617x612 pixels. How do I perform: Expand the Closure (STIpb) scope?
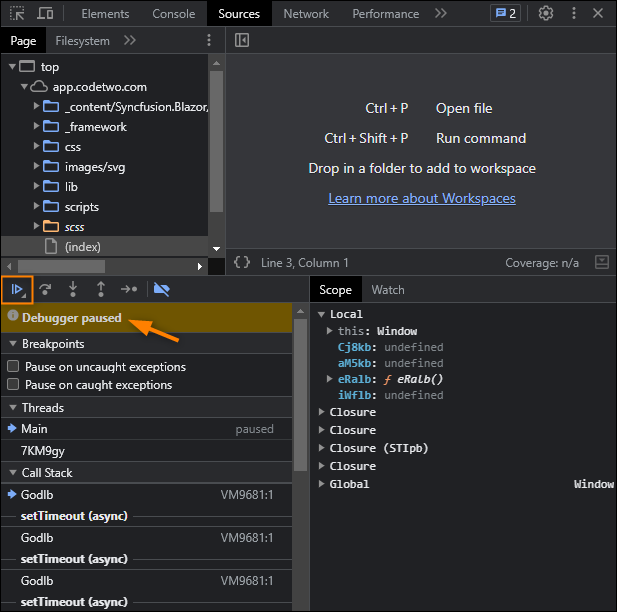pos(321,448)
